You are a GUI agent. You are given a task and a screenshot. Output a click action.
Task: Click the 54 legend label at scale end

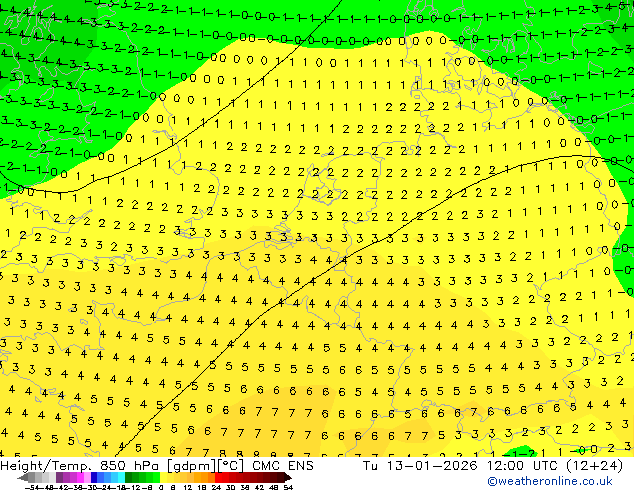click(x=288, y=488)
